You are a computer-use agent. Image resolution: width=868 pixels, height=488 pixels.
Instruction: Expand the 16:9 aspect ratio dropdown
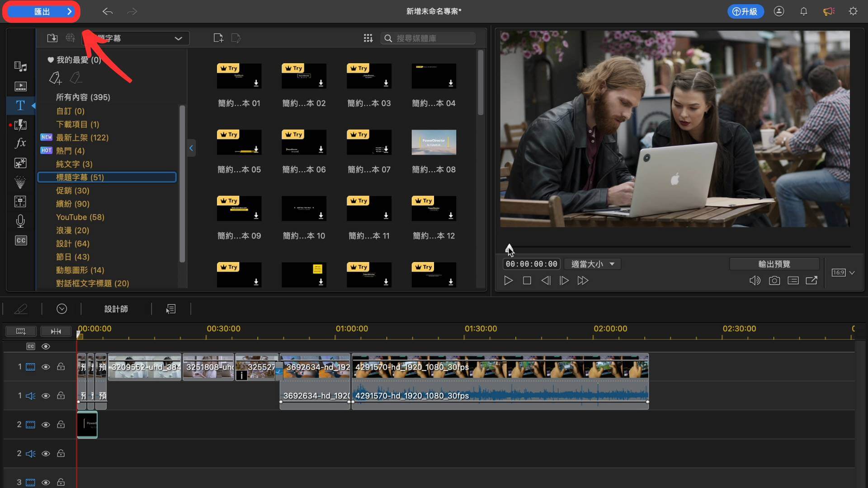pos(852,272)
